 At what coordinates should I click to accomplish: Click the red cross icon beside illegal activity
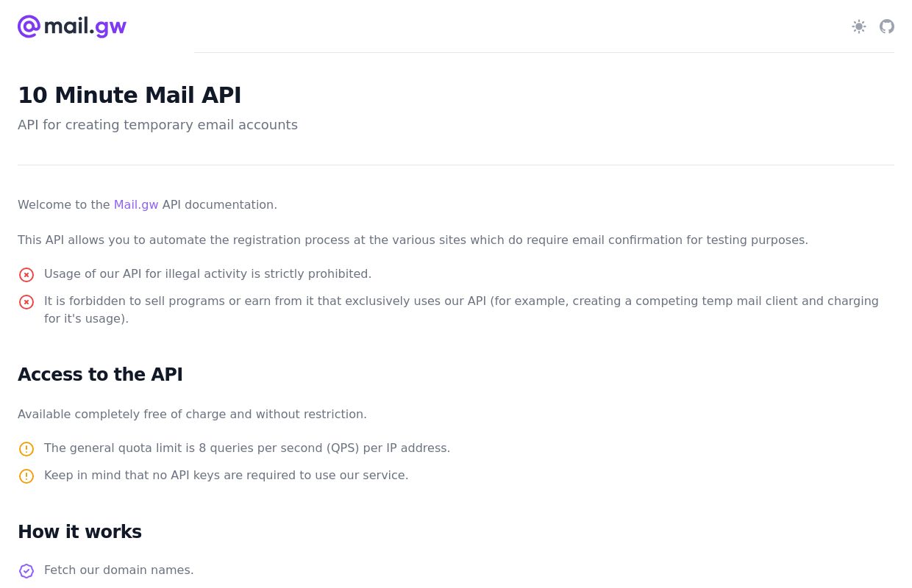(26, 275)
